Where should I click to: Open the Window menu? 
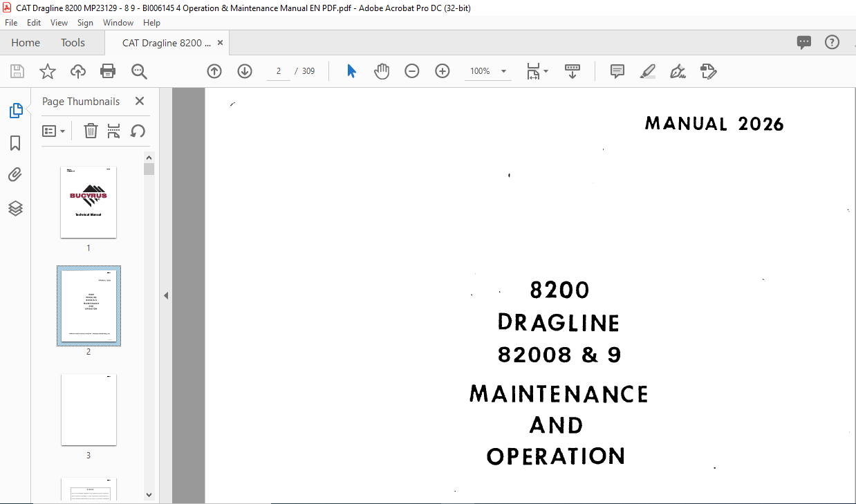118,23
